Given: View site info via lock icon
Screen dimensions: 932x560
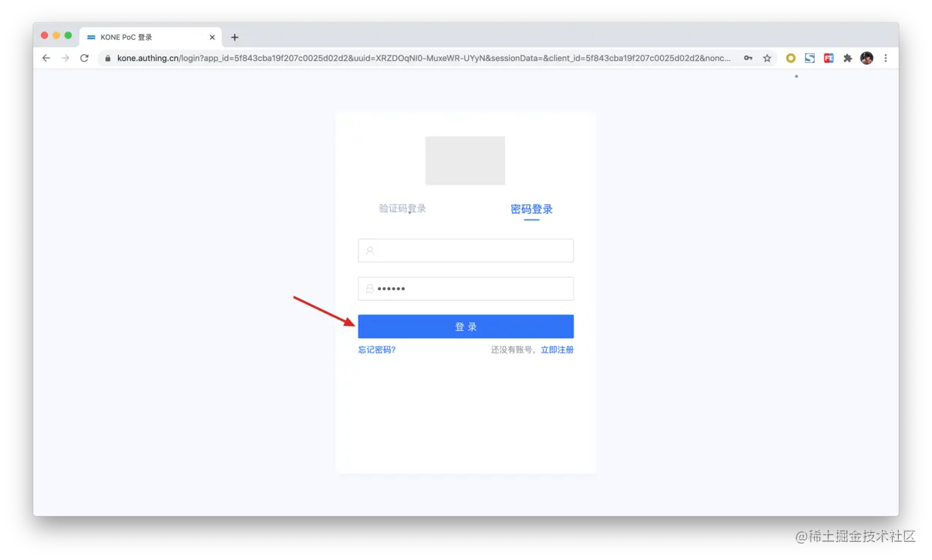Looking at the screenshot, I should point(107,58).
